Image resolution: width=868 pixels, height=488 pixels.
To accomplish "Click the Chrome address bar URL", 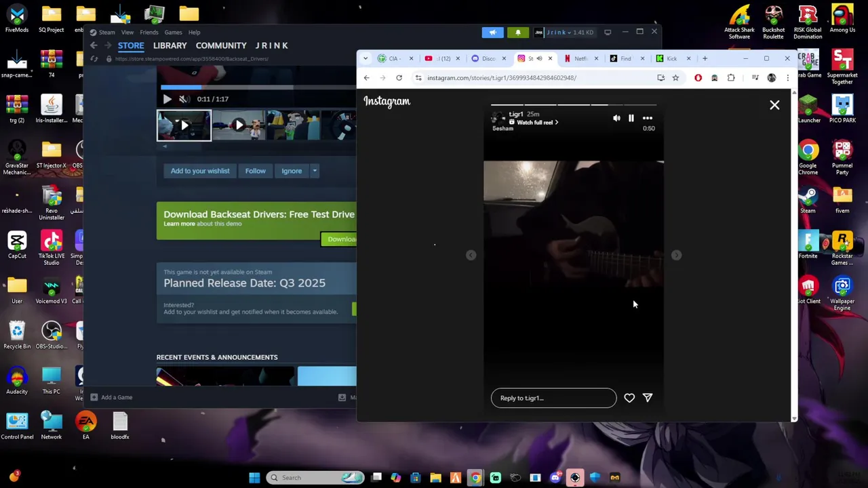I will pos(501,78).
